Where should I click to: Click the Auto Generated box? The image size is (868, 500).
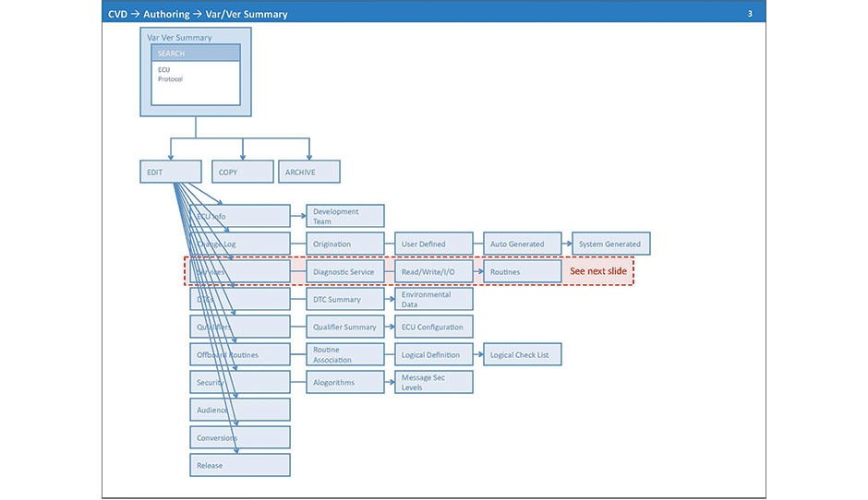click(x=522, y=244)
